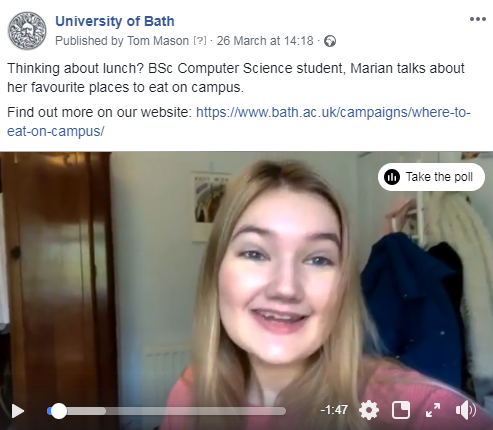Click the -1:47 remaining time display
Viewport: 493px width, 430px height.
click(334, 410)
